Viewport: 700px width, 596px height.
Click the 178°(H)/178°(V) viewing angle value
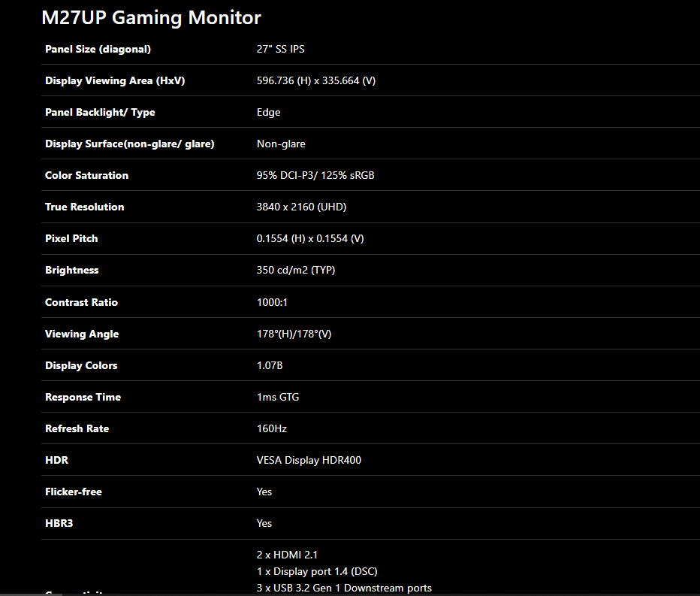click(294, 334)
